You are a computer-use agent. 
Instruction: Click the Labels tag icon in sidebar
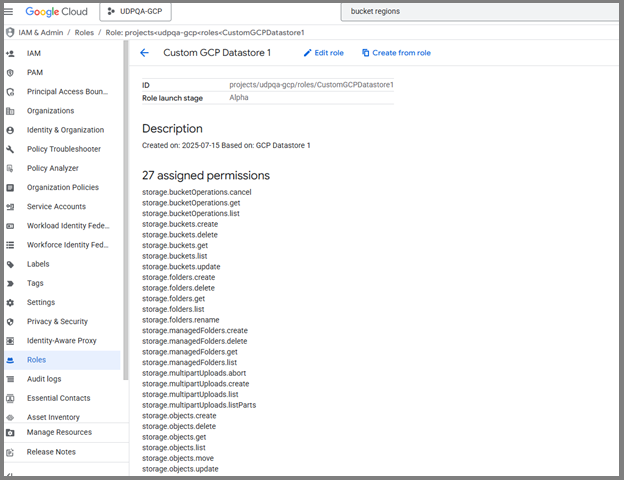click(x=10, y=264)
